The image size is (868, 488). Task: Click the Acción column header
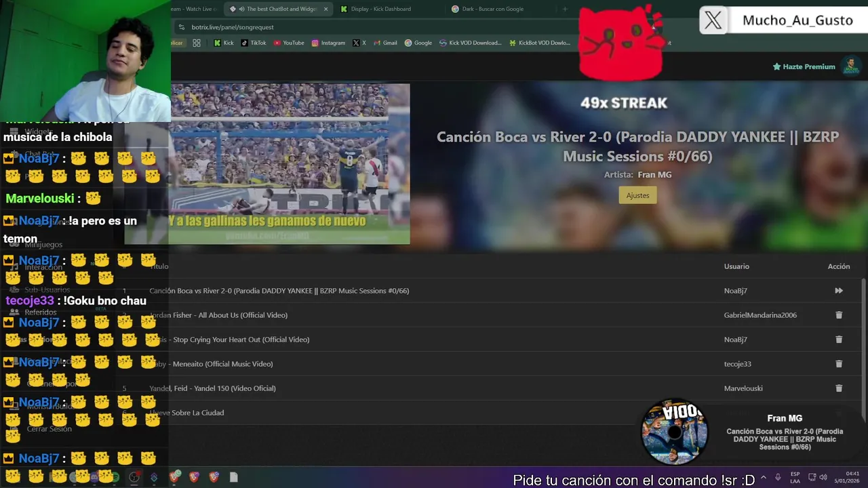click(839, 266)
